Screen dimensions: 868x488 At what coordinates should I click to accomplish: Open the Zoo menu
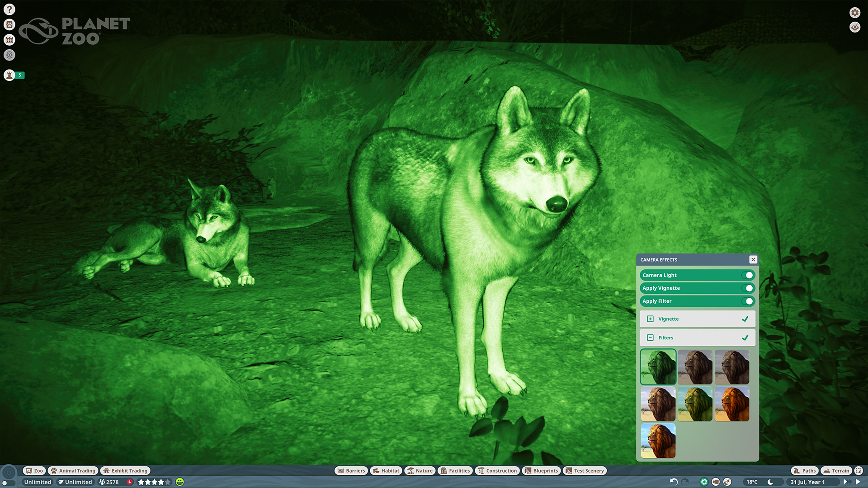pos(34,471)
